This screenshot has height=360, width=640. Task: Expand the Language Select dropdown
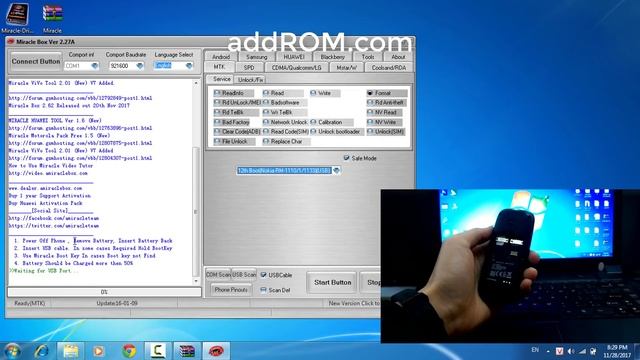point(189,66)
